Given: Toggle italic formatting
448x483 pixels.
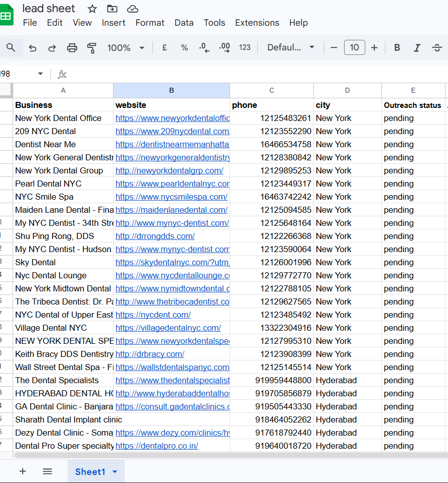Looking at the screenshot, I should click(417, 47).
